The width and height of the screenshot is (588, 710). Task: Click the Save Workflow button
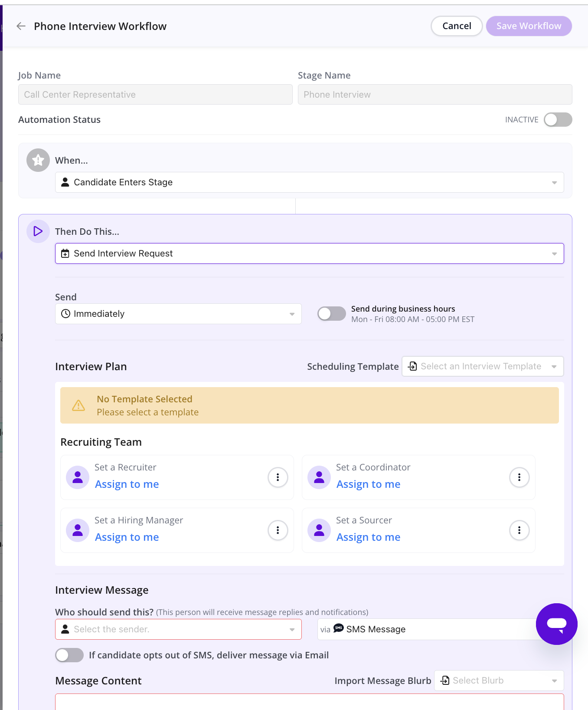coord(529,26)
